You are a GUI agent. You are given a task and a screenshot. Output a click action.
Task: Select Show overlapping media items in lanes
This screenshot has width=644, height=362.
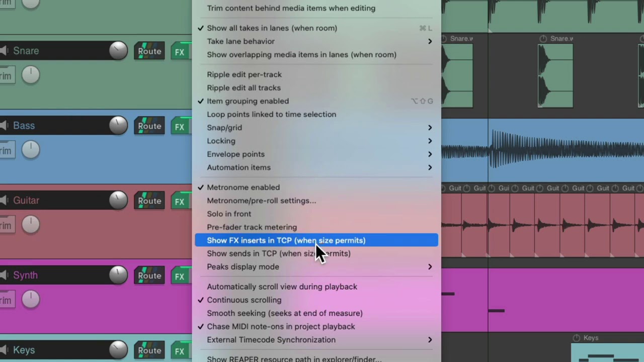point(316,54)
